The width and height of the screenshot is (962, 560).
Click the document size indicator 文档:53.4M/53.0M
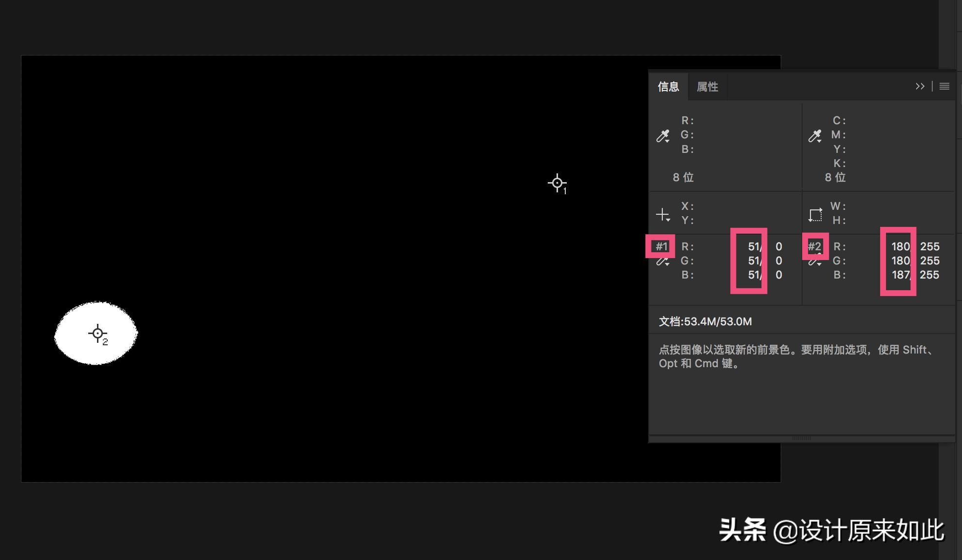[x=705, y=321]
